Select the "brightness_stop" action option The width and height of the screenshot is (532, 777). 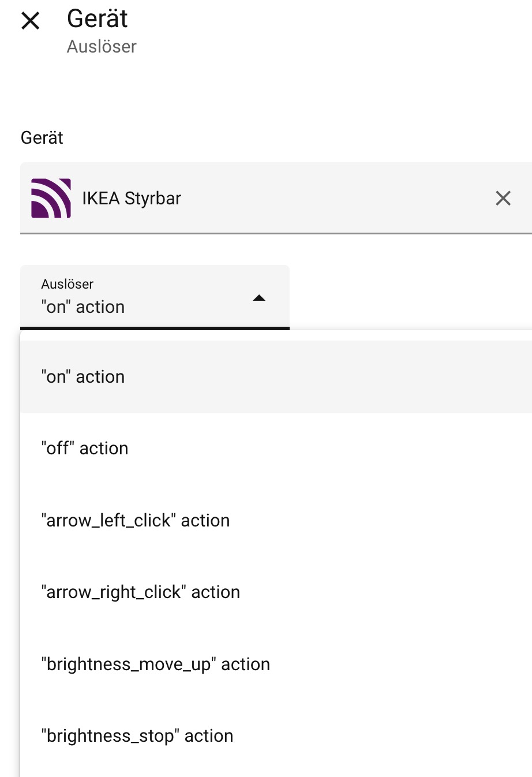(137, 736)
